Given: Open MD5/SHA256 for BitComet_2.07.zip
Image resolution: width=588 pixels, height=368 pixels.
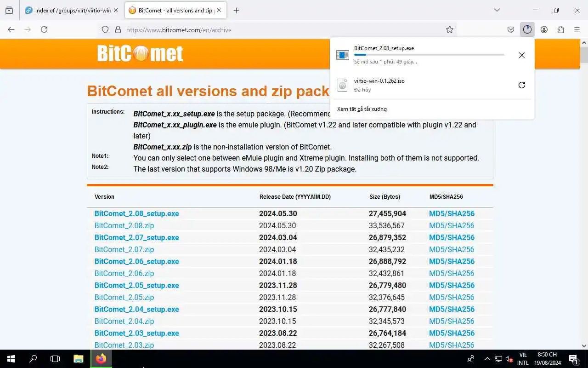Looking at the screenshot, I should pyautogui.click(x=452, y=249).
